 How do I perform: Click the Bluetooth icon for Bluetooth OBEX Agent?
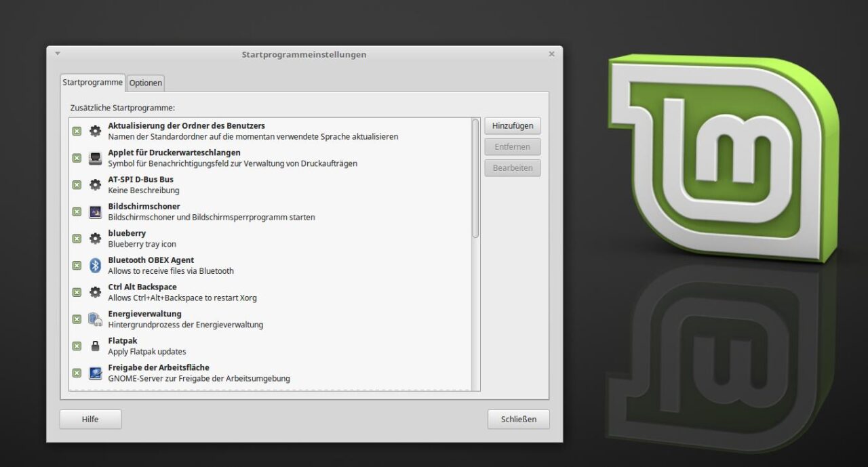coord(95,265)
